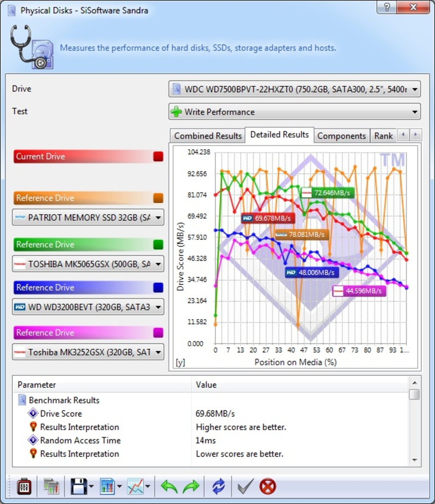Open the Toshiba MK3252GSX reference dropdown
This screenshot has width=435, height=504.
[88, 352]
